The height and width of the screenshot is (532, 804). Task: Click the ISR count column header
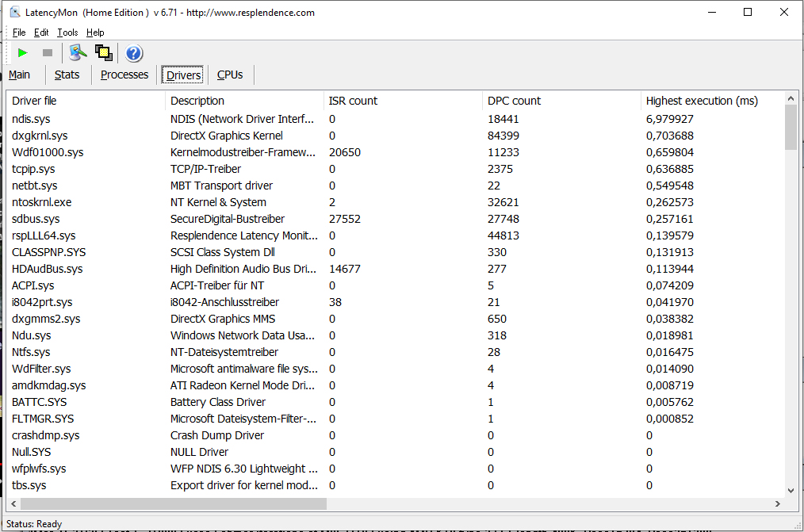[x=353, y=101]
